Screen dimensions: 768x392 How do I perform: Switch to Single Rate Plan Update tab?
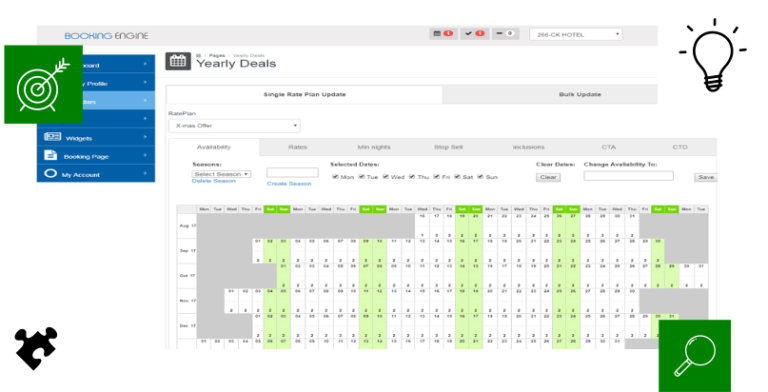tap(305, 95)
